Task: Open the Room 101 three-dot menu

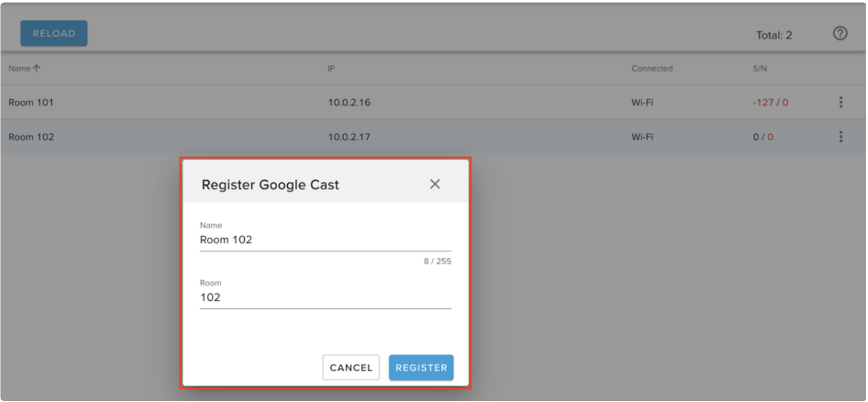Action: click(x=840, y=103)
